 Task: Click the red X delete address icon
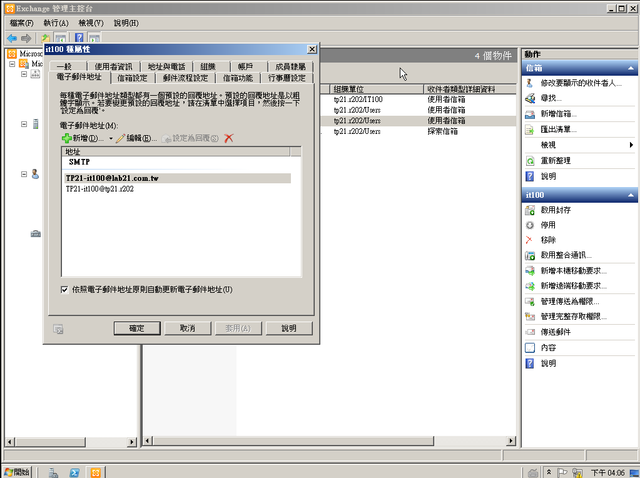[x=229, y=138]
